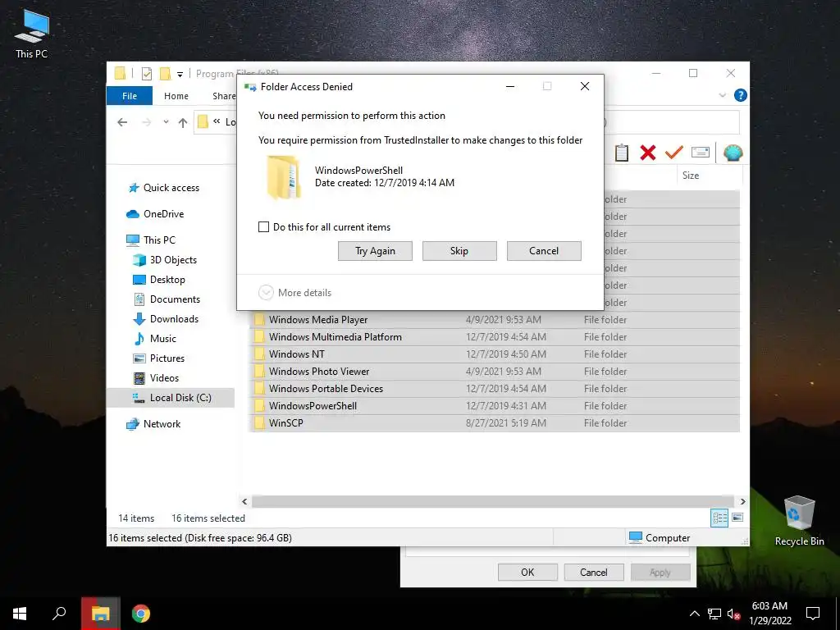The image size is (840, 630).
Task: Switch to large icons view
Action: point(737,518)
